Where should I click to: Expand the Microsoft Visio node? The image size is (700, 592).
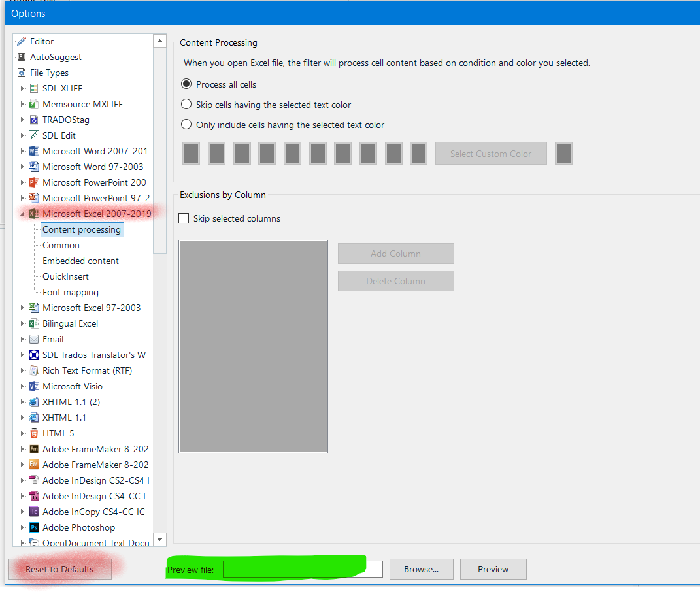point(22,386)
